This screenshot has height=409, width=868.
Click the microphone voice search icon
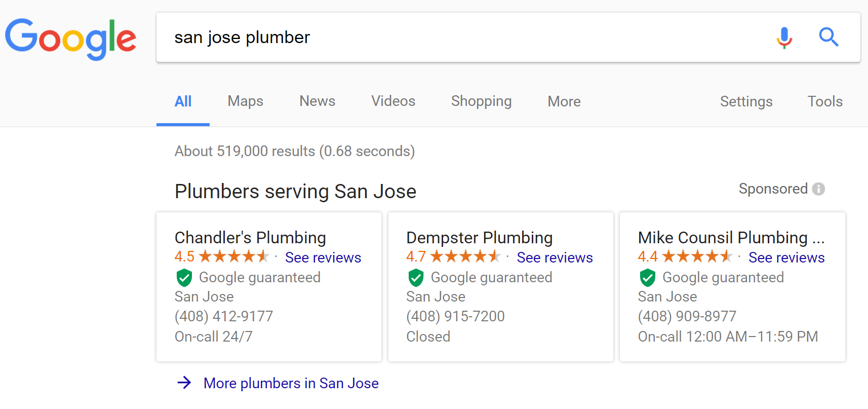[784, 38]
